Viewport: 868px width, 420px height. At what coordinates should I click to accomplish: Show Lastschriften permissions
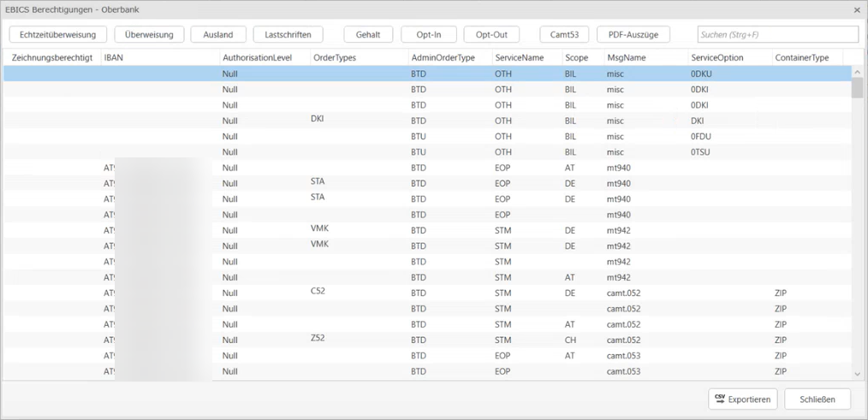[288, 35]
